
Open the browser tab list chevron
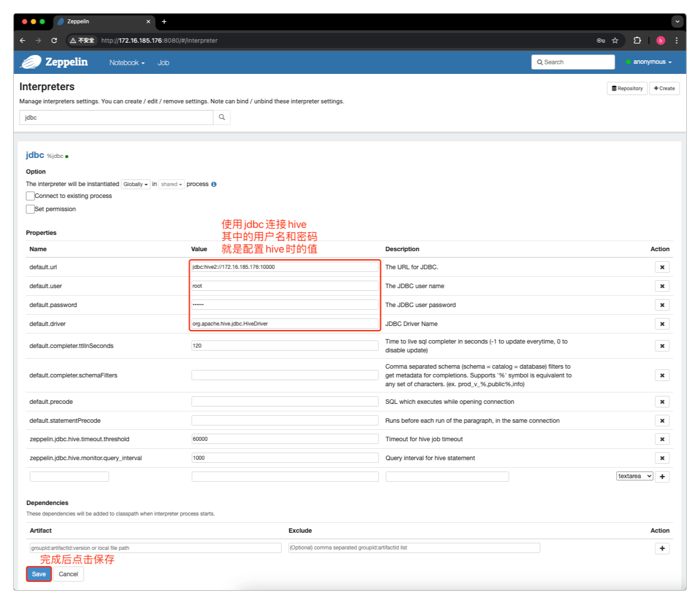(x=677, y=21)
